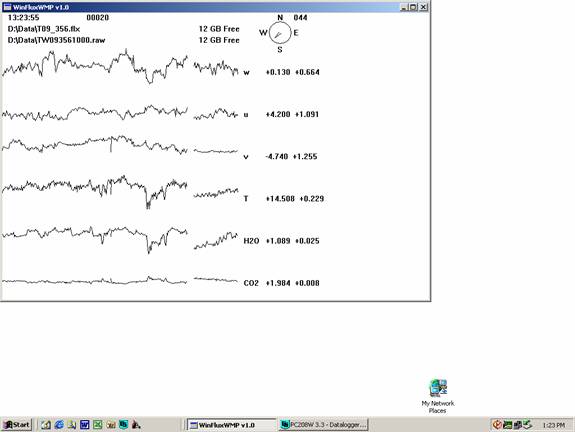Click the T deviation value +0.229
Viewport: 575px width, 432px height.
coord(312,199)
